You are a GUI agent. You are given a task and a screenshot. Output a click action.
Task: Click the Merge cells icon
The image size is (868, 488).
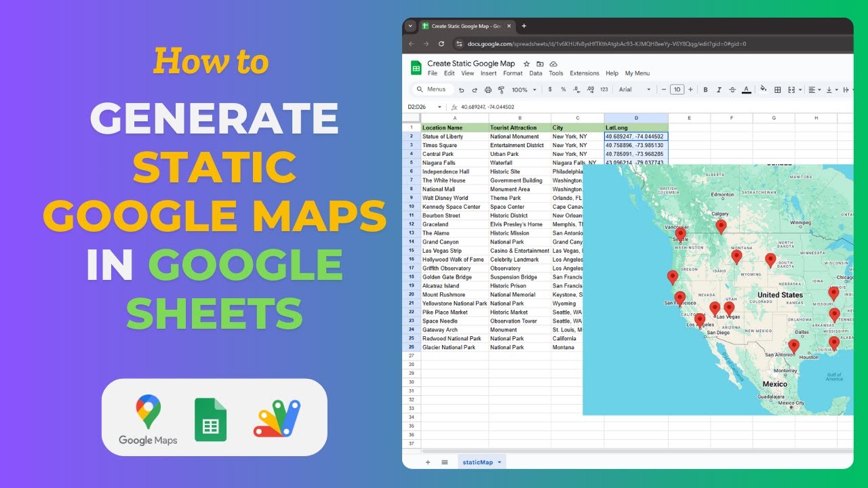pos(792,89)
